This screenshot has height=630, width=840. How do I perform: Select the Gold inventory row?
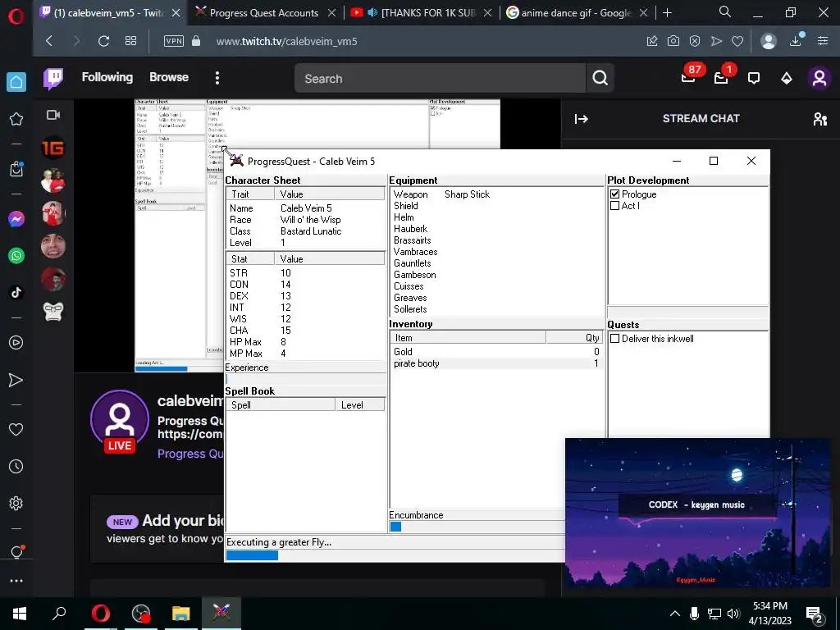click(x=496, y=351)
